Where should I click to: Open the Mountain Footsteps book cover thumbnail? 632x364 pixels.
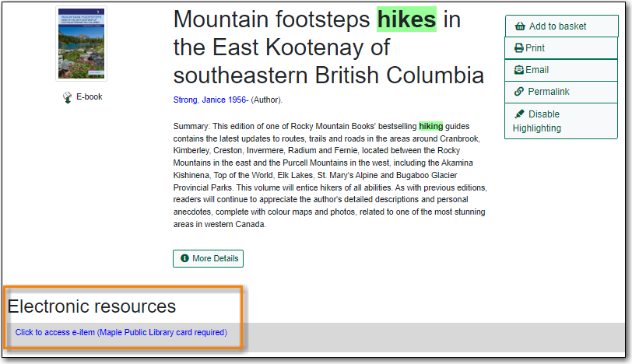82,44
